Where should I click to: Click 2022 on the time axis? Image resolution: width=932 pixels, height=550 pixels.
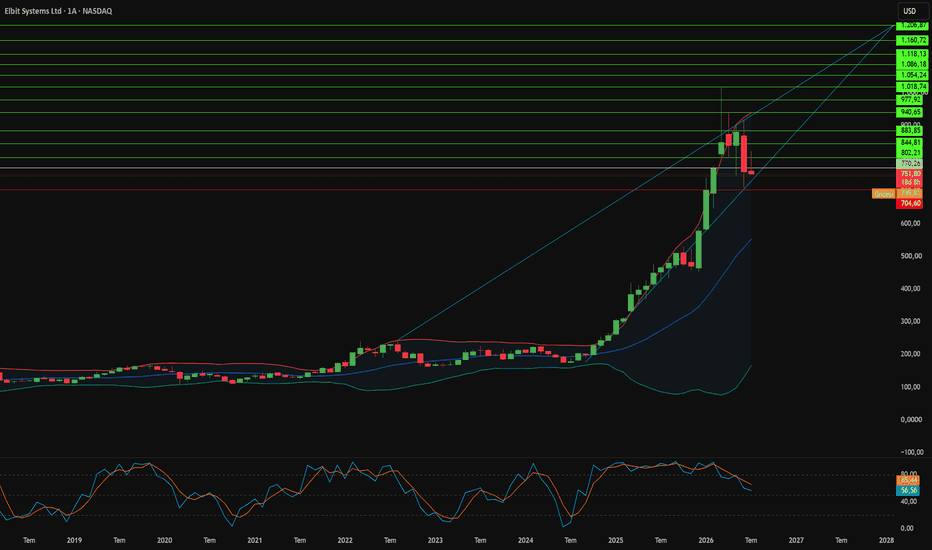pyautogui.click(x=345, y=540)
